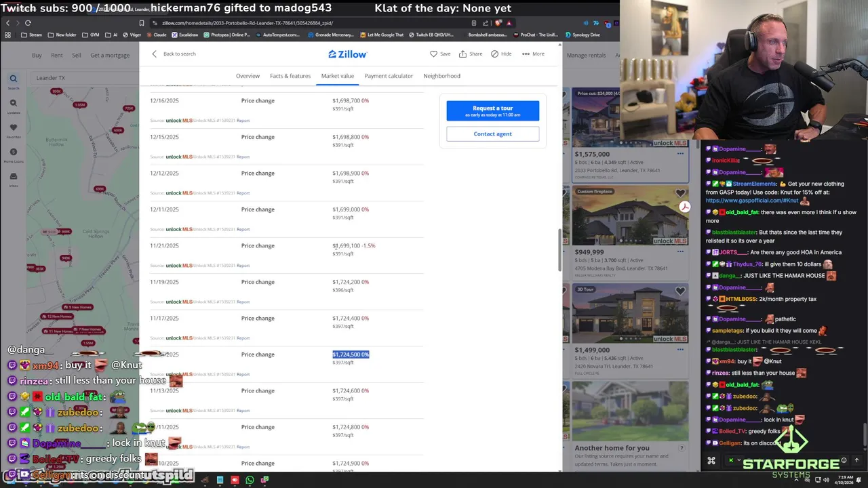Save listing with heart icon
The width and height of the screenshot is (868, 488).
pos(433,54)
